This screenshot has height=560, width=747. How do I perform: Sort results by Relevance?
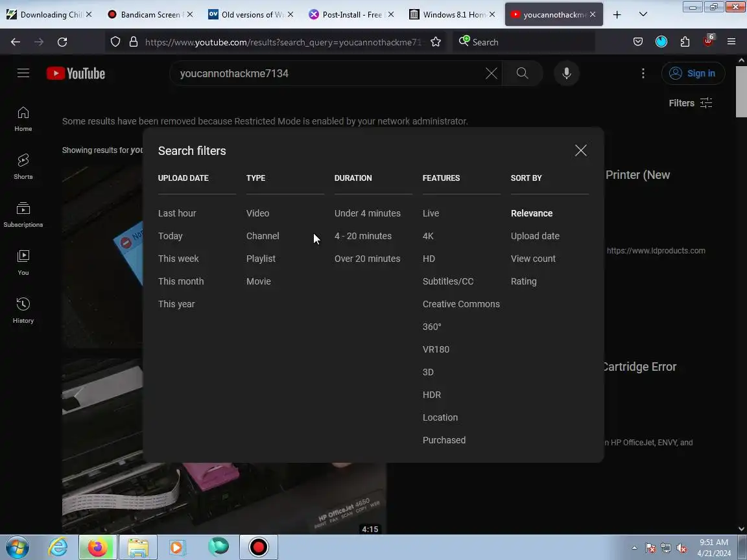[x=532, y=213]
